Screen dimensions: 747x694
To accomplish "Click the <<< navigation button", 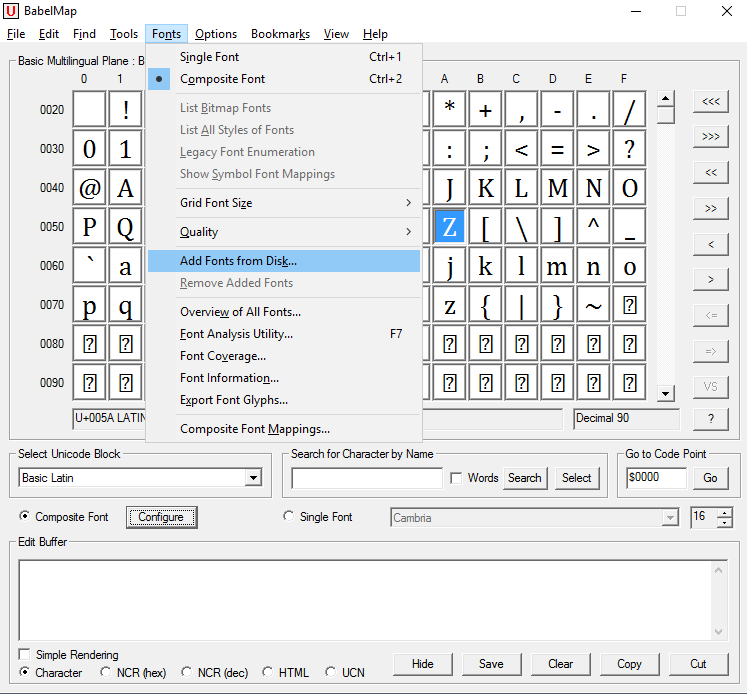I will (710, 101).
